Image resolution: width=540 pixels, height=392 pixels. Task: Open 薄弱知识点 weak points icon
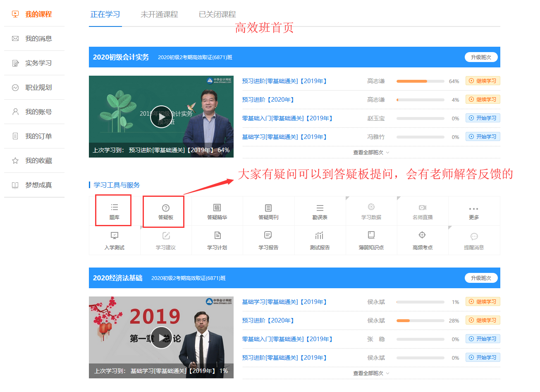tap(371, 241)
